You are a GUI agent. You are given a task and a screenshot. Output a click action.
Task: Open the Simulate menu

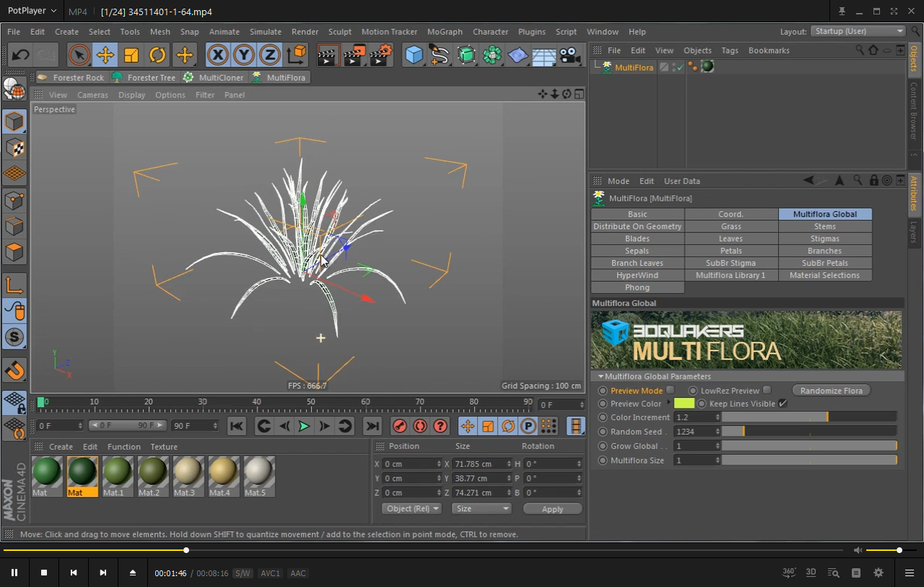266,32
